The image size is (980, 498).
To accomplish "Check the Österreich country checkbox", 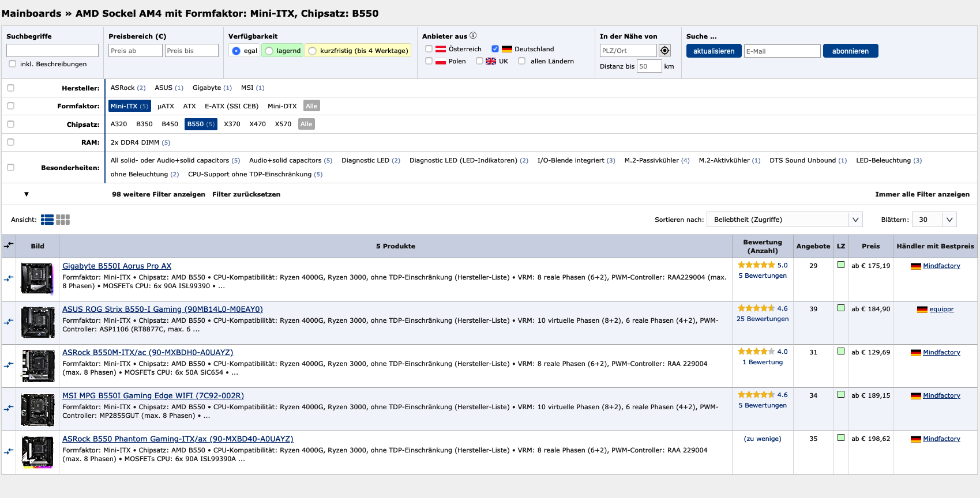I will [429, 49].
